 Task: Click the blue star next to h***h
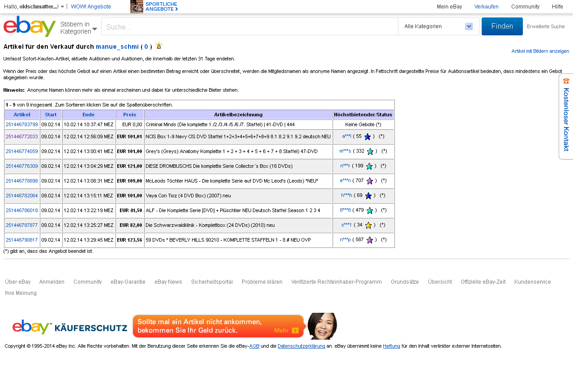click(x=368, y=196)
